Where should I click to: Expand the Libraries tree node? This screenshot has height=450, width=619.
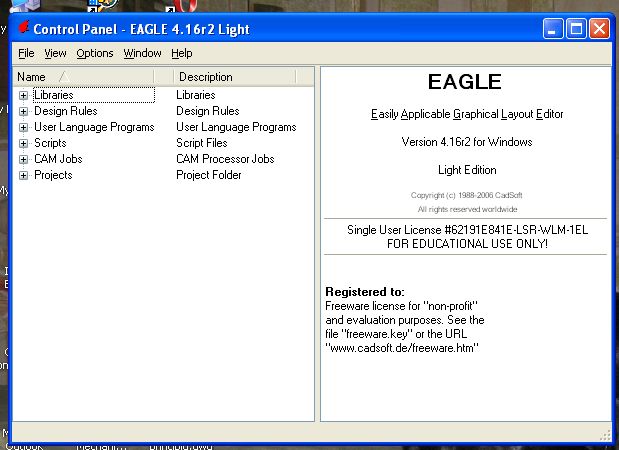tap(23, 96)
